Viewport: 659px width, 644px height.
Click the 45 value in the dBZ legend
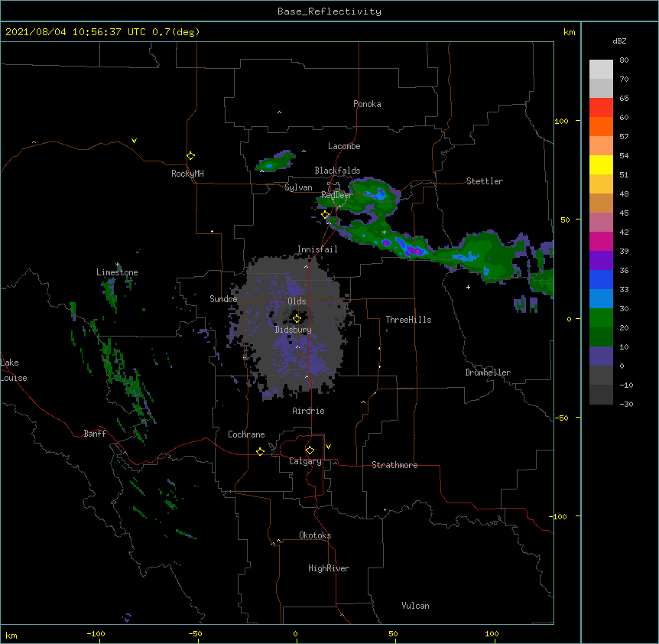(624, 213)
